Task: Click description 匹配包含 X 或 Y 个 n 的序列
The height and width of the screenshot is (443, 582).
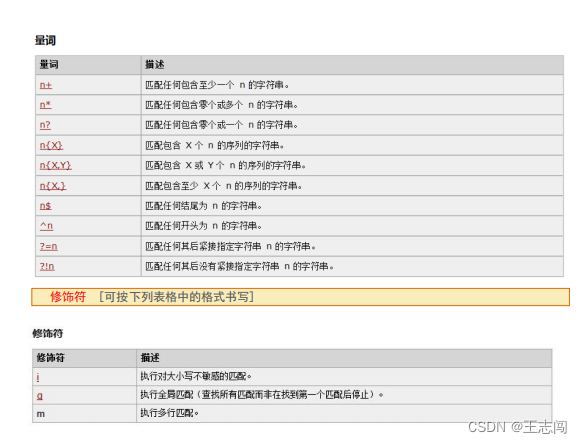Action: click(x=225, y=165)
